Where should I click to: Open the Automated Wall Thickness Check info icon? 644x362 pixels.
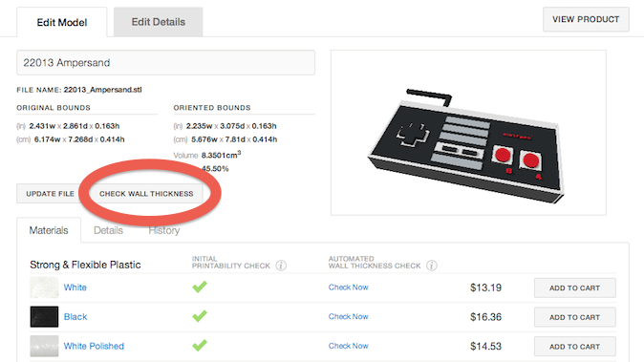[432, 266]
